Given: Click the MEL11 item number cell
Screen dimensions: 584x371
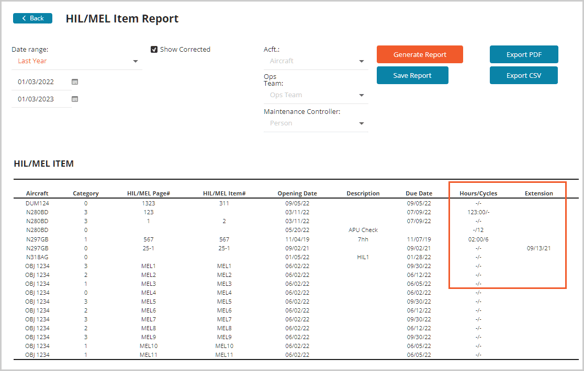Looking at the screenshot, I should point(224,355).
